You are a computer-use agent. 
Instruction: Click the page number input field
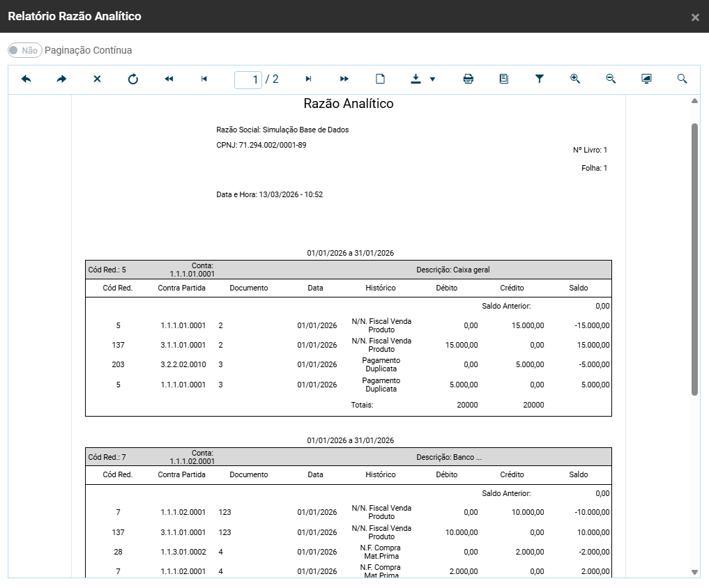pos(248,79)
